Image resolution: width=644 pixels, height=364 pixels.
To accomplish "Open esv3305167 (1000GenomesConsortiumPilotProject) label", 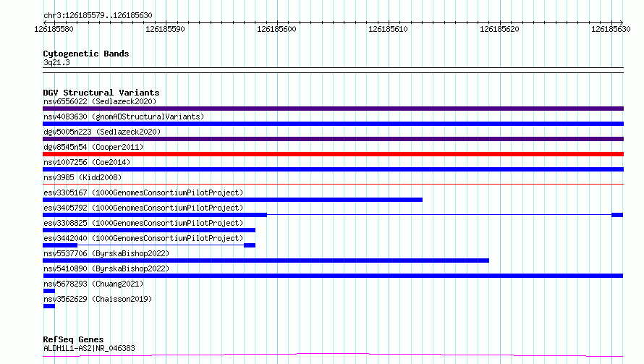I will pyautogui.click(x=143, y=192).
